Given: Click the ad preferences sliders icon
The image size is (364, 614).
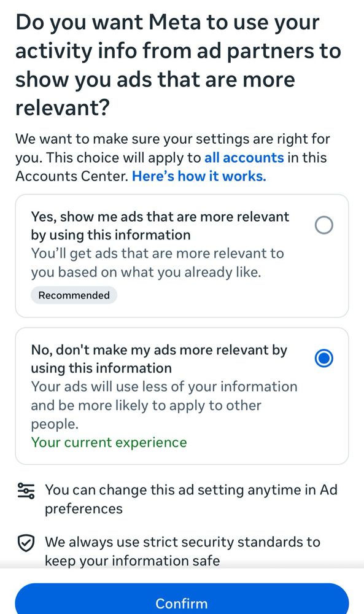Looking at the screenshot, I should 25,490.
